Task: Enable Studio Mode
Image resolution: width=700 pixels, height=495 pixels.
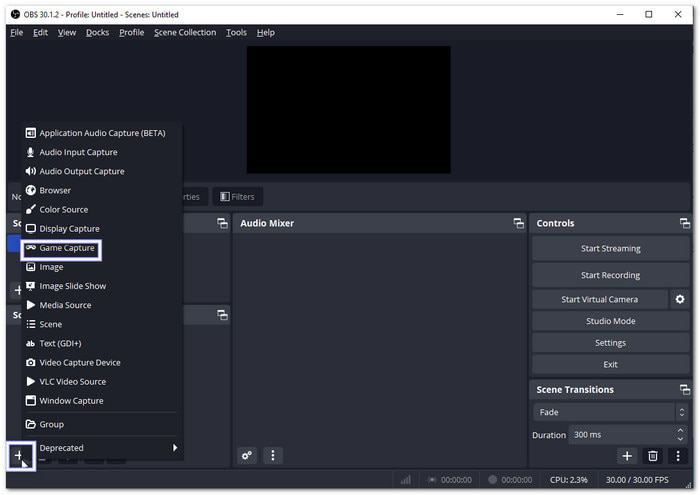Action: [x=610, y=321]
